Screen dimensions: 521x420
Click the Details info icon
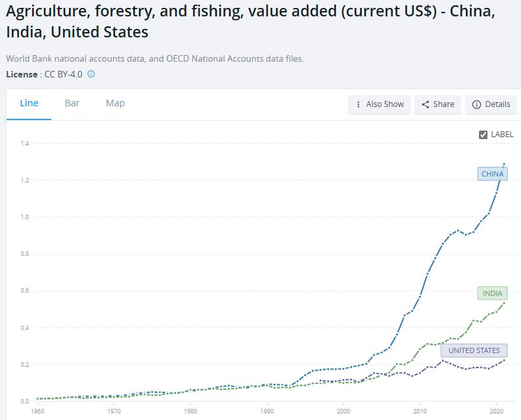click(476, 104)
